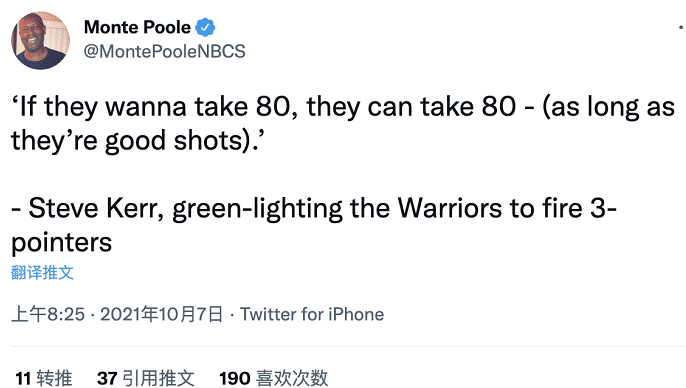Viewport: 686px width, 388px height.
Task: Click the quoted line starting 'If they wanna
Action: pos(343,107)
